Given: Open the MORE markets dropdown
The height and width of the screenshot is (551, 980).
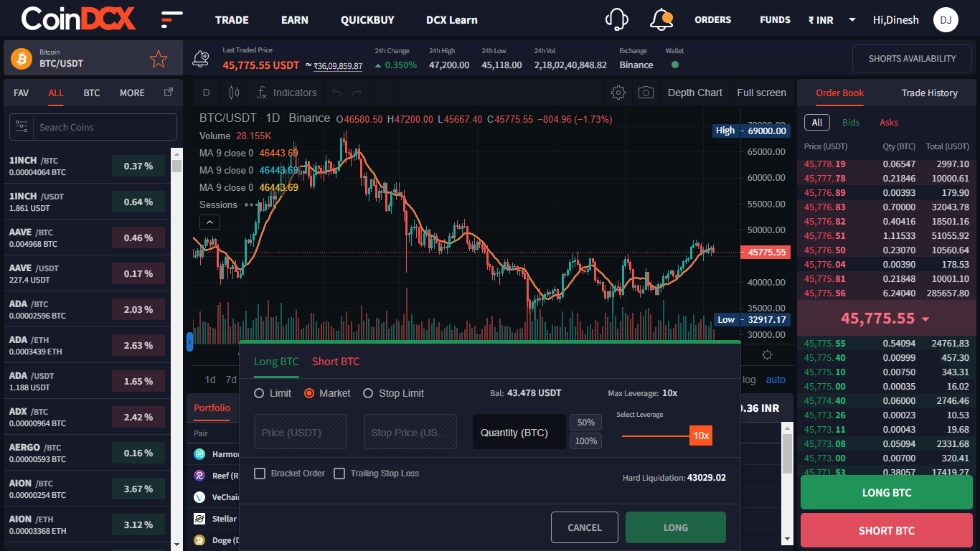Looking at the screenshot, I should (132, 93).
